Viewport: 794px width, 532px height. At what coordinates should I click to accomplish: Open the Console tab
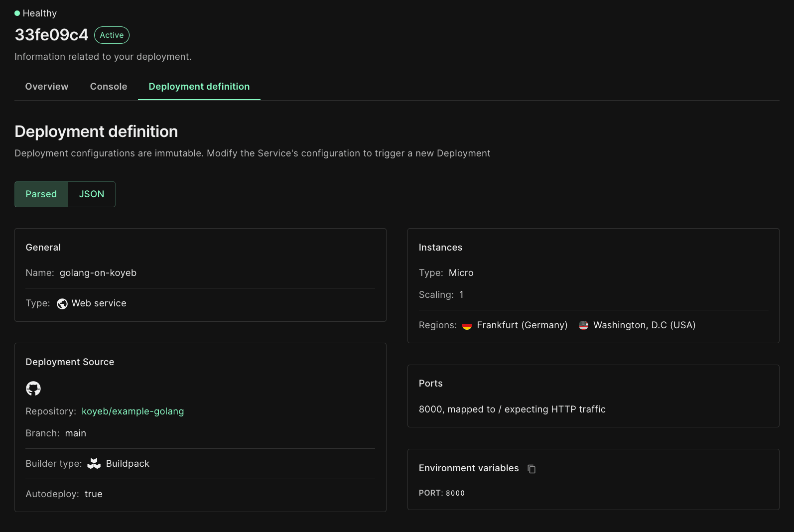tap(109, 87)
